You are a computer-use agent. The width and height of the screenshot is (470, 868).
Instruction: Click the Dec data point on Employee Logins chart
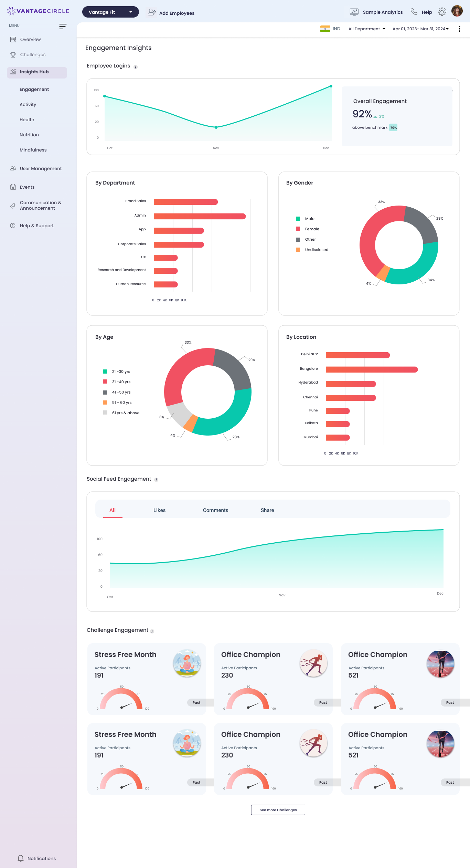[331, 86]
